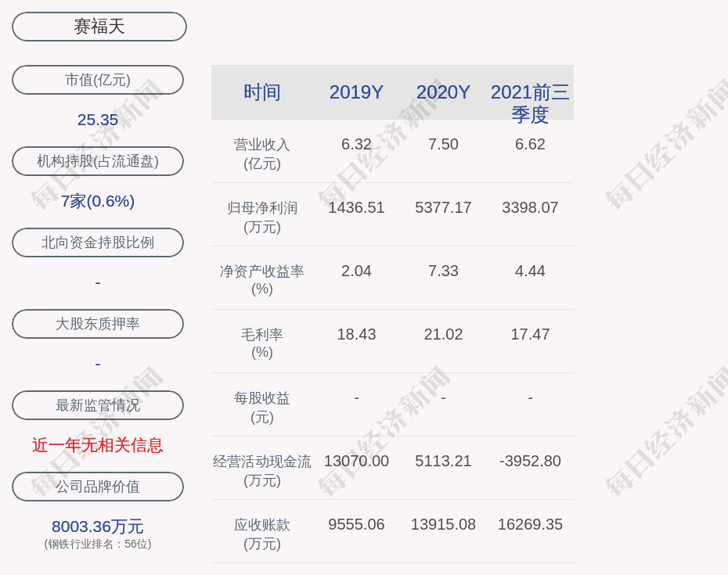Image resolution: width=728 pixels, height=575 pixels.
Task: Click the 经营活动现金流(万元) row label
Action: (262, 471)
